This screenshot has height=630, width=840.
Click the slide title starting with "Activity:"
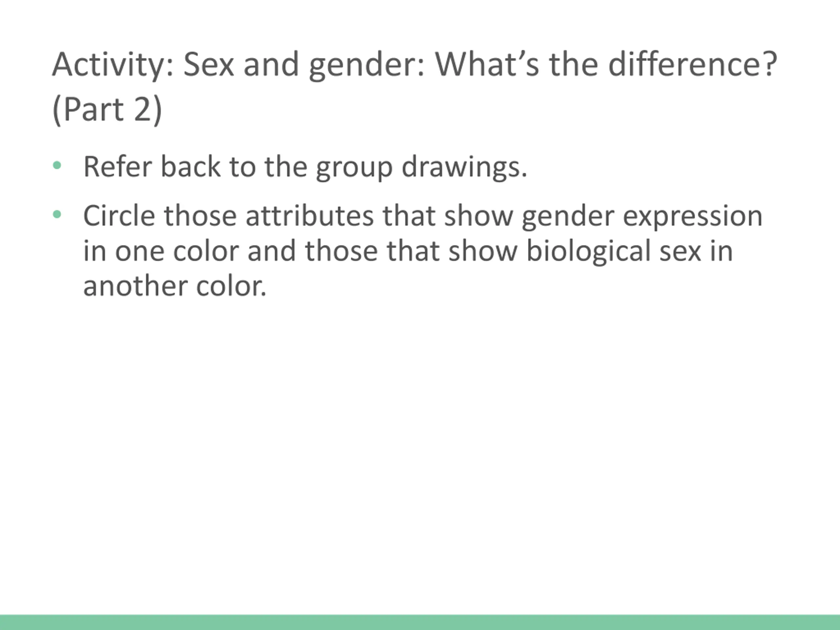pos(415,87)
